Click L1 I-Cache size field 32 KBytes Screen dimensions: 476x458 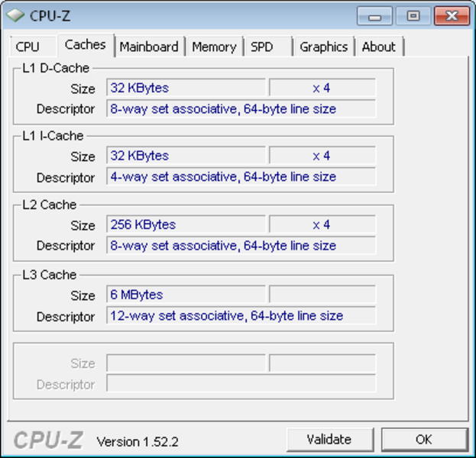pyautogui.click(x=186, y=155)
